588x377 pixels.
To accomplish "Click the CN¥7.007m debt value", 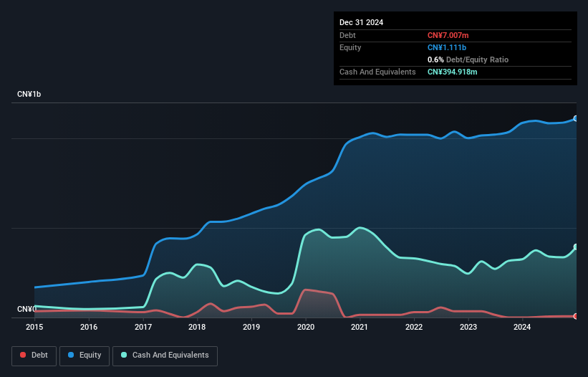I will click(448, 35).
